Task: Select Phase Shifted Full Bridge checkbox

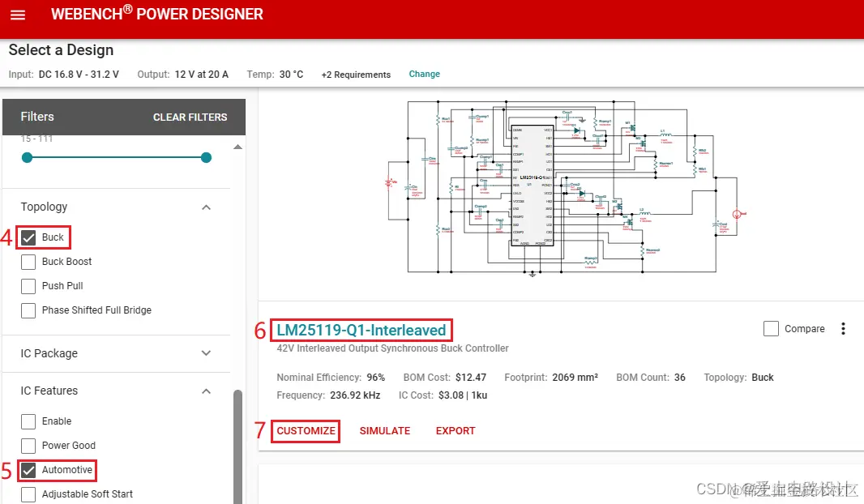Action: (28, 310)
